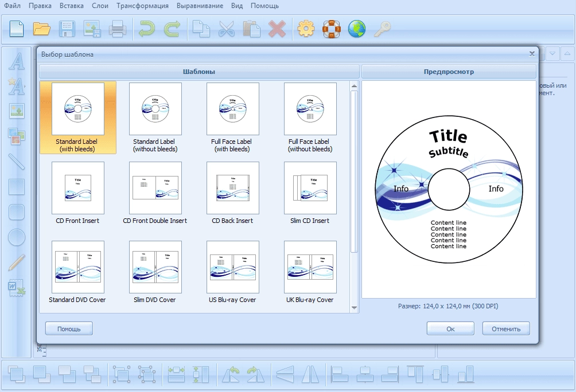Open the Вставка menu
The image size is (576, 392).
(x=72, y=6)
